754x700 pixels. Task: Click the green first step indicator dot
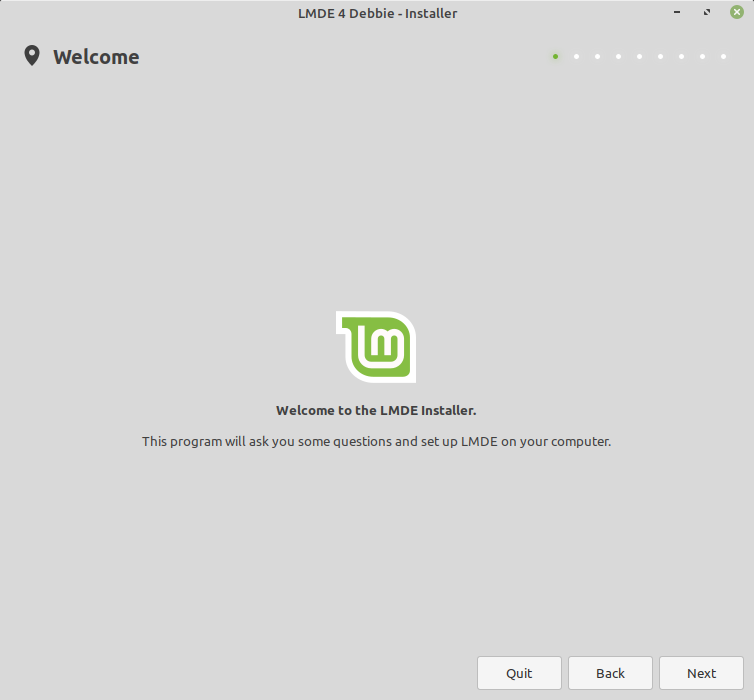coord(555,57)
